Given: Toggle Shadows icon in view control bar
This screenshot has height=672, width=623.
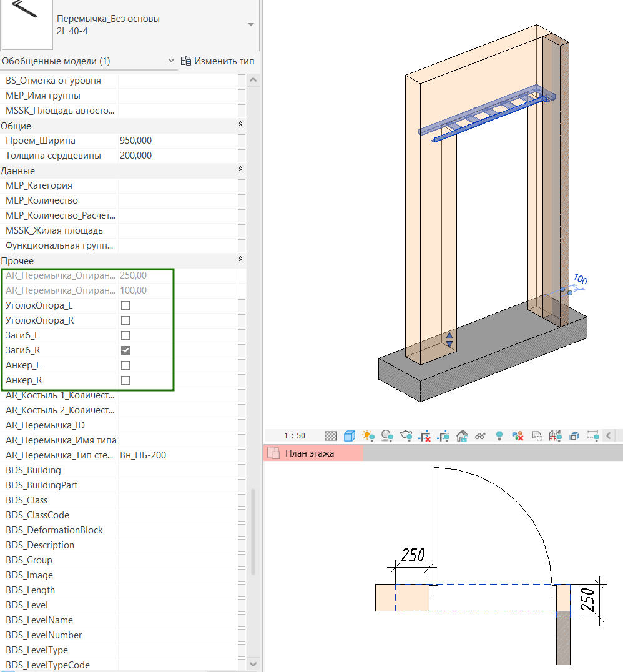Looking at the screenshot, I should (387, 436).
